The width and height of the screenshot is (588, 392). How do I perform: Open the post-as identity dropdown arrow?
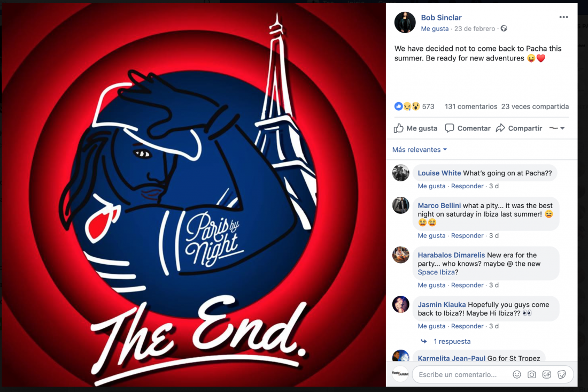point(557,128)
